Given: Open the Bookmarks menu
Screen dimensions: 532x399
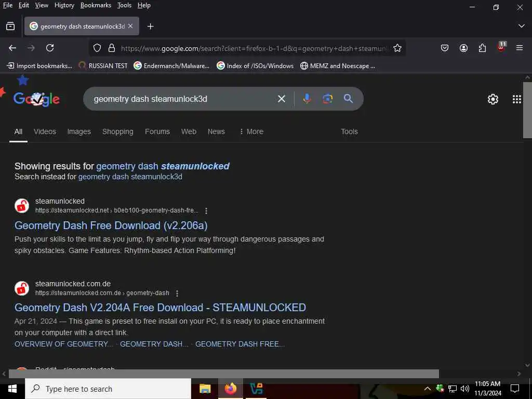Looking at the screenshot, I should click(96, 5).
